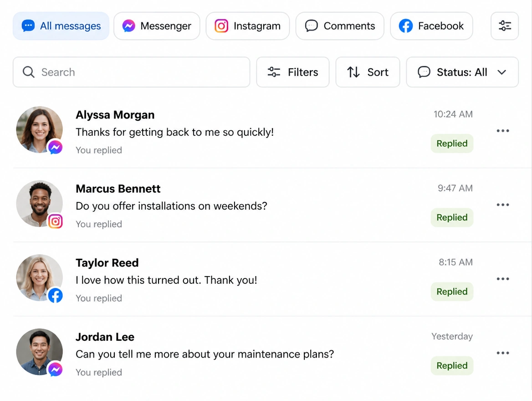Open more options for Taylor Reed
The width and height of the screenshot is (532, 401).
(x=503, y=279)
